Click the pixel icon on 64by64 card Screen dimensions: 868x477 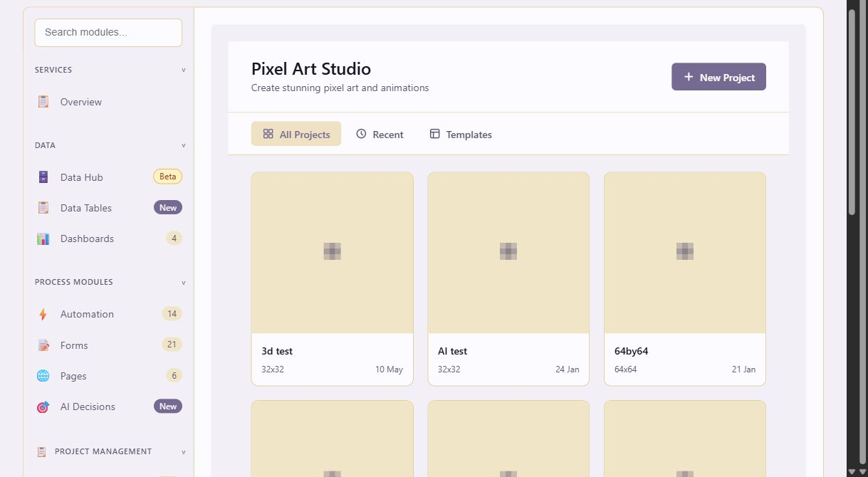pos(685,251)
